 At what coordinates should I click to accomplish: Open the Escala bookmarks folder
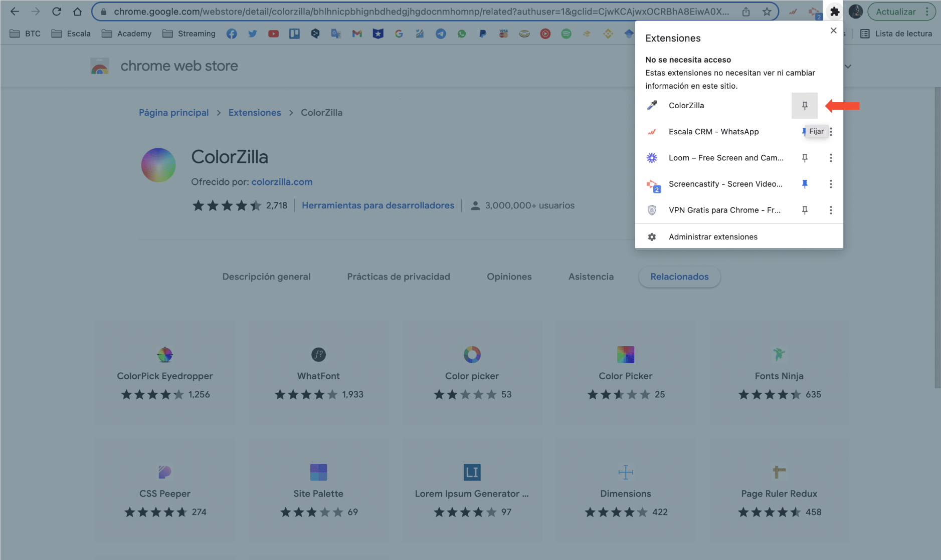[x=71, y=34]
